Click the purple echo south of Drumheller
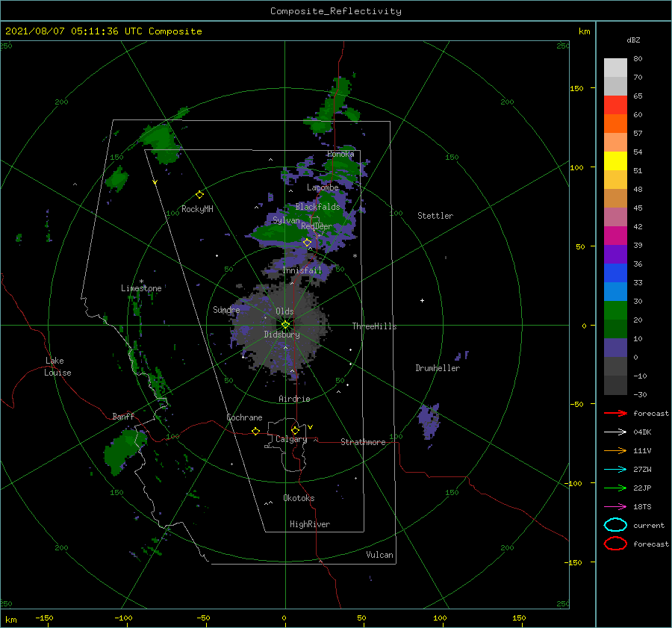The width and height of the screenshot is (672, 628). [x=429, y=421]
